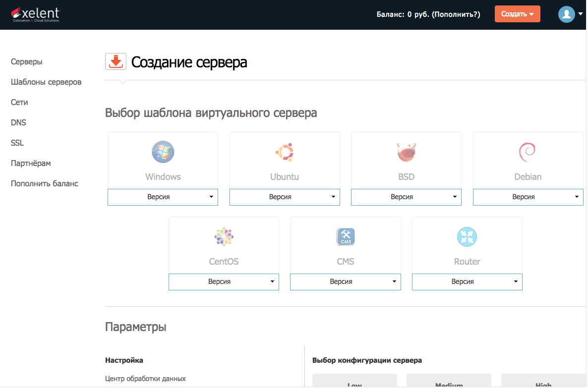Image resolution: width=588 pixels, height=388 pixels.
Task: Select the CentOS template icon
Action: 224,237
